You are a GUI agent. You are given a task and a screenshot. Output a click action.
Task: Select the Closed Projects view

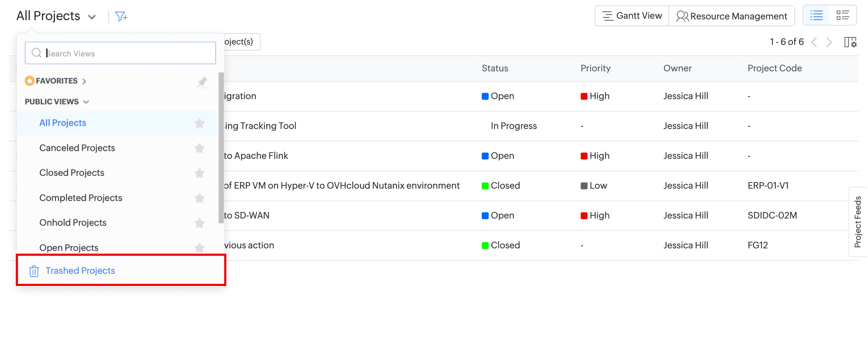(72, 173)
